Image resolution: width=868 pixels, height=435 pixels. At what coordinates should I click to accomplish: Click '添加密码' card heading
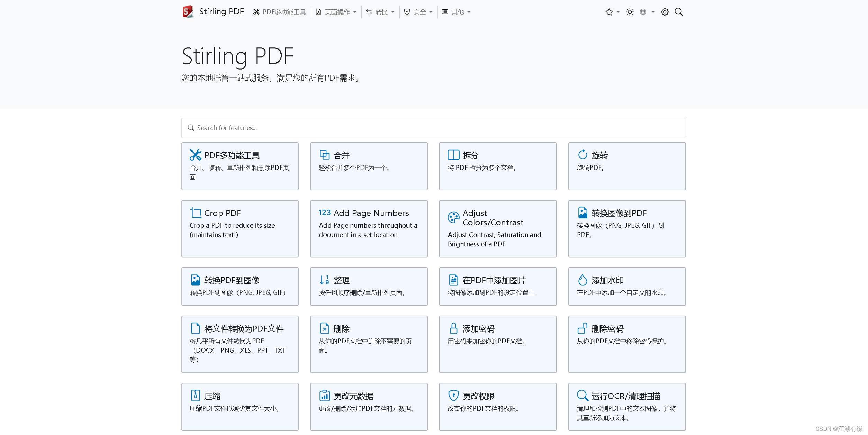pos(479,329)
